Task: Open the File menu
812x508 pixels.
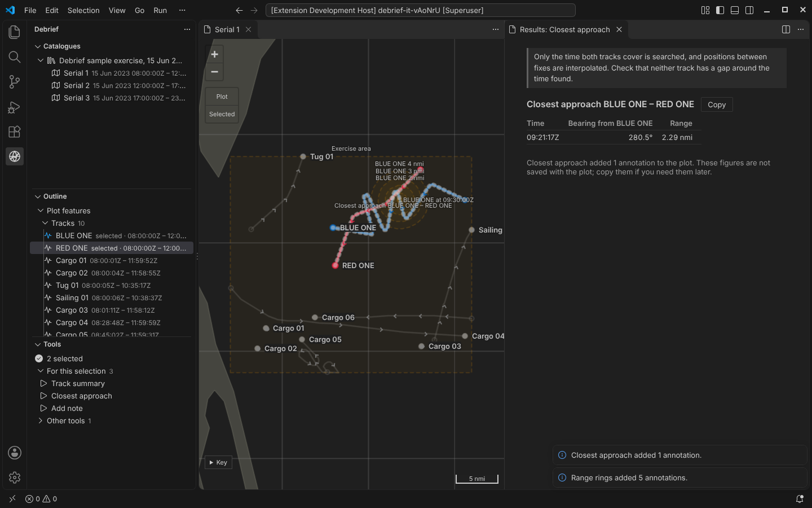Action: click(30, 10)
